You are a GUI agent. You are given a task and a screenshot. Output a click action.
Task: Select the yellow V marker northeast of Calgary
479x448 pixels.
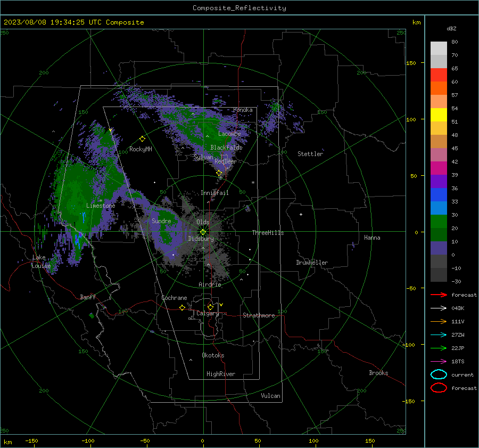[221, 305]
